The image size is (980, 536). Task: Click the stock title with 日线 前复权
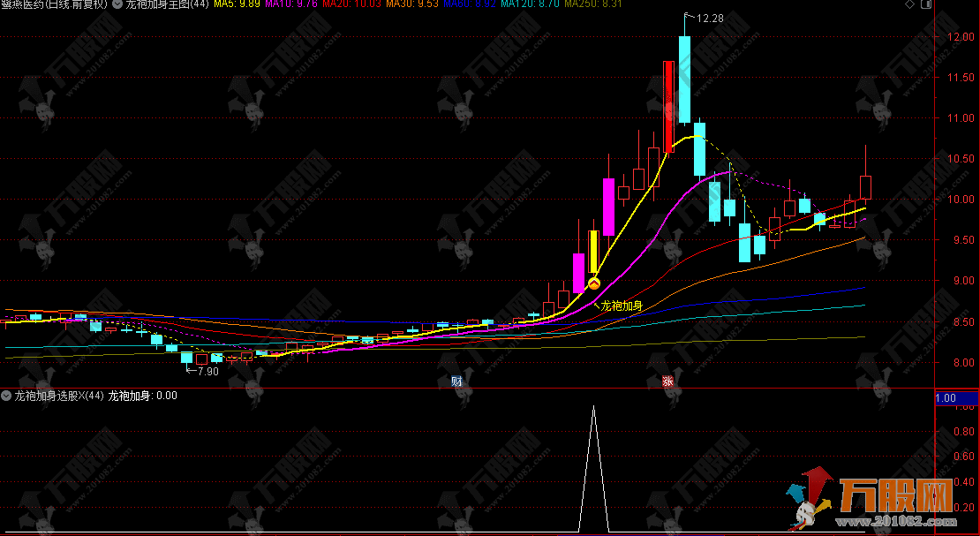tap(55, 5)
